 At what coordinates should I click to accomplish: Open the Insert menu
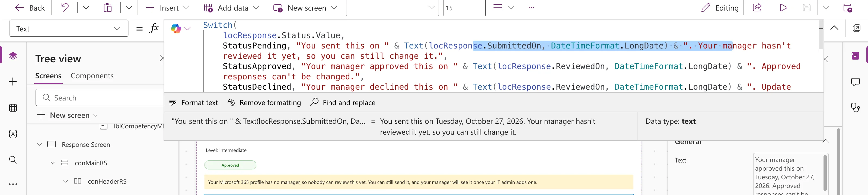(167, 8)
